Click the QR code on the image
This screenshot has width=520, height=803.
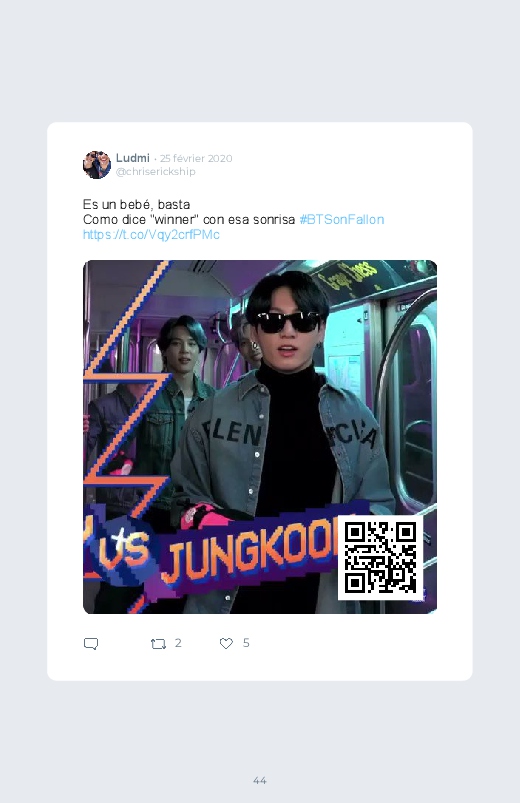(380, 558)
